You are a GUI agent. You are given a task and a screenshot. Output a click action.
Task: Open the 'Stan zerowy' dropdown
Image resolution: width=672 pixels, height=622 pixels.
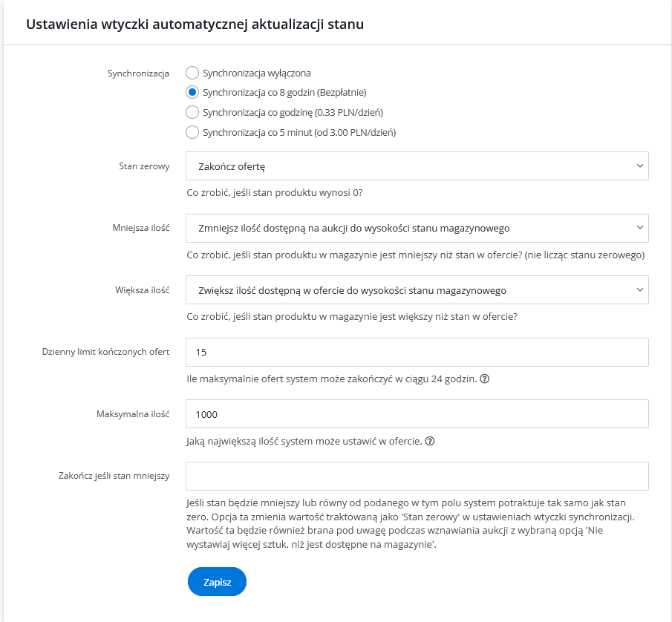(x=417, y=166)
